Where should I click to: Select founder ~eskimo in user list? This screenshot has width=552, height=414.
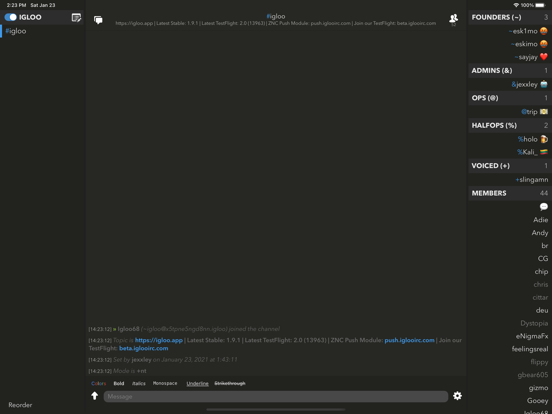point(529,44)
